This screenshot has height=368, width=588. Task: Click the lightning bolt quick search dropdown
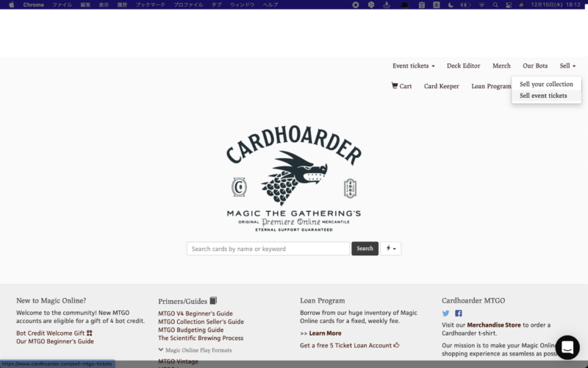pos(391,249)
